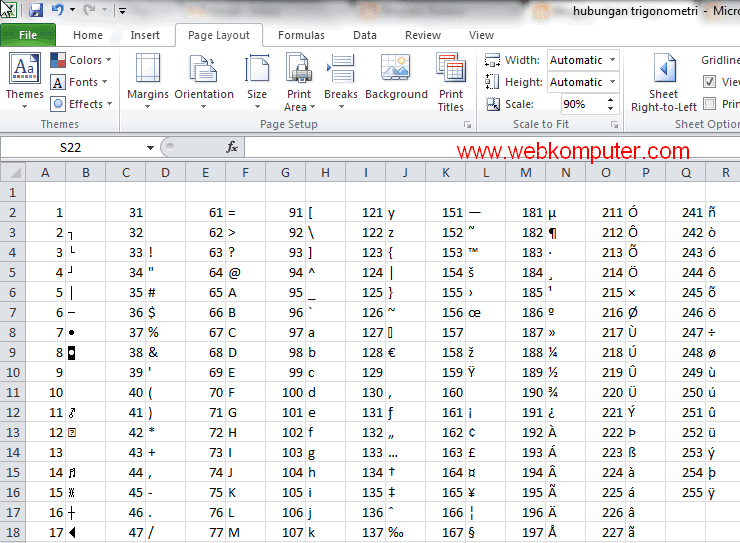Click the @ symbol cell in row 5

[x=245, y=273]
